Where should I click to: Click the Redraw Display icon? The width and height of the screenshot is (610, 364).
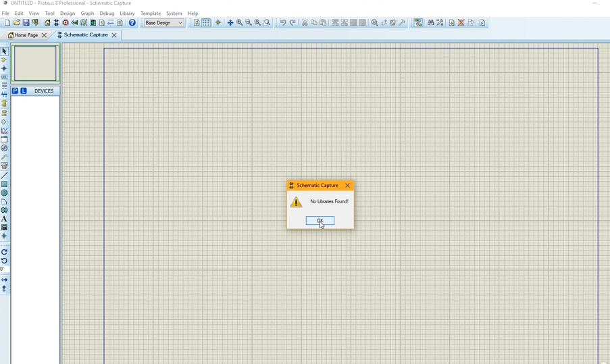point(197,22)
